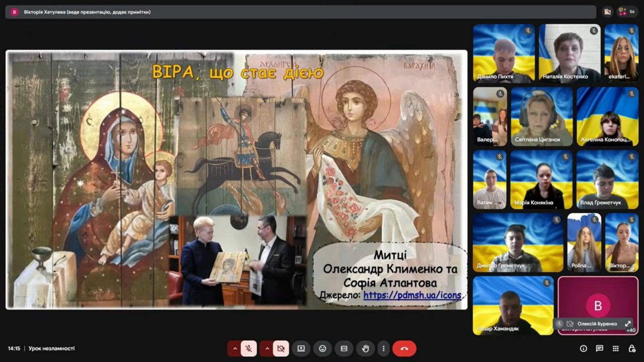Open participants list showing 56

(x=627, y=12)
